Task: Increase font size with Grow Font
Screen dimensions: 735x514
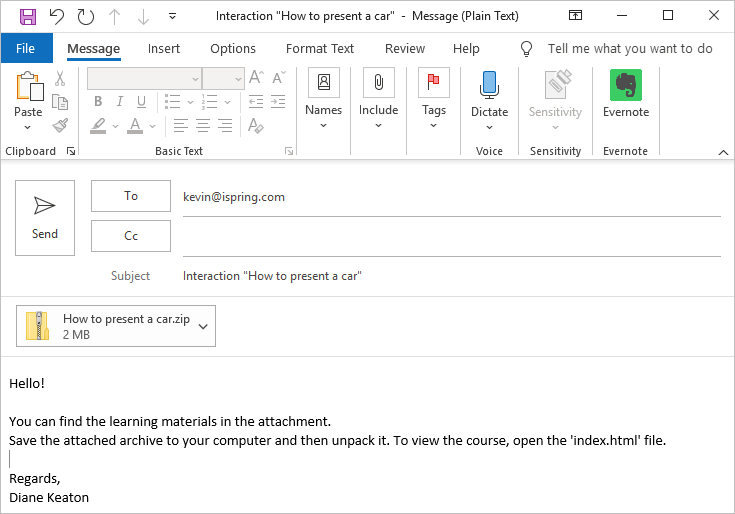Action: coord(256,78)
